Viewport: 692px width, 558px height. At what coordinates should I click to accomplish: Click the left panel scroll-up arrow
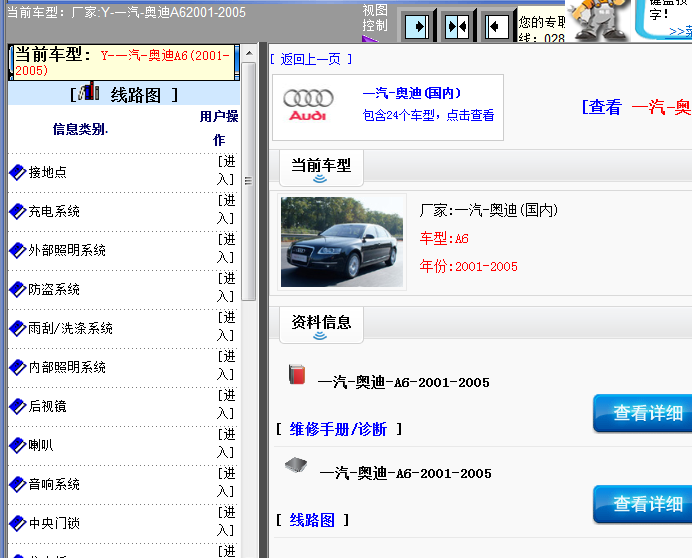click(x=249, y=53)
